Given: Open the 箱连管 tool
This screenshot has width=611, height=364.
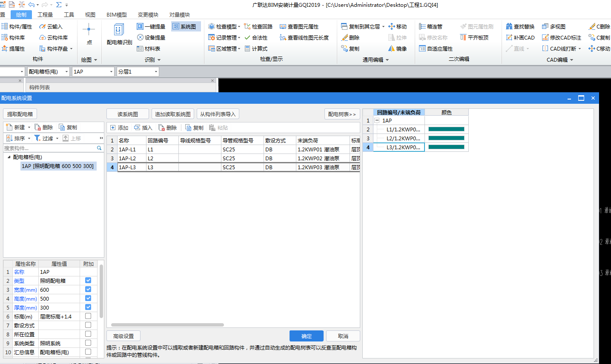Looking at the screenshot, I should click(431, 26).
